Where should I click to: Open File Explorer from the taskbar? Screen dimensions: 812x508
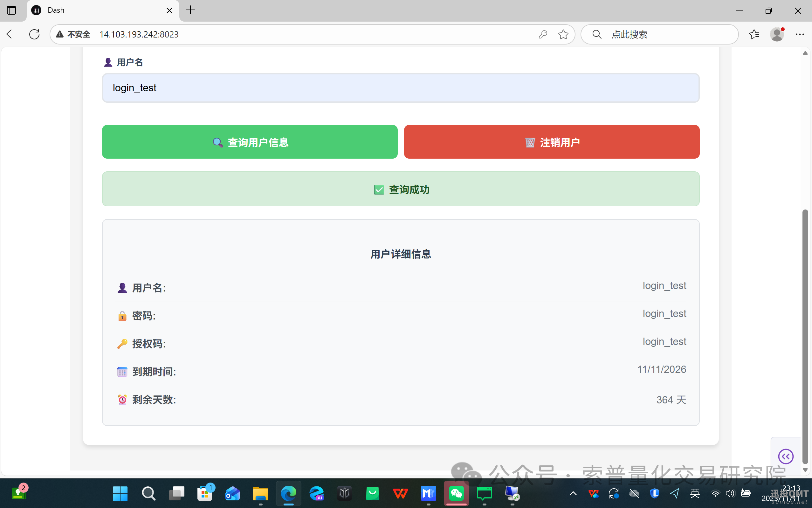260,494
